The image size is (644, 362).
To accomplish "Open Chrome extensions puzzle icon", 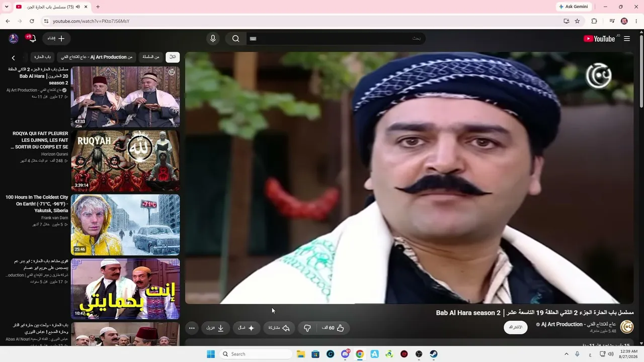I will (x=594, y=21).
